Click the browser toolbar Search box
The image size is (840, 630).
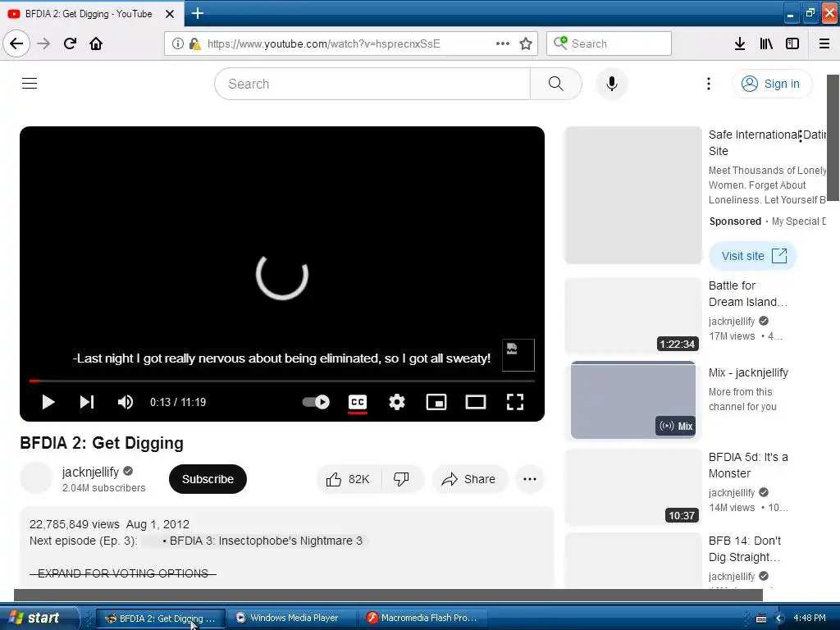609,43
